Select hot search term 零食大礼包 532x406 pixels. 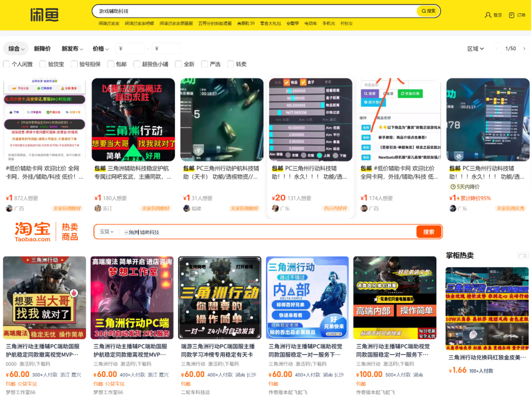(x=270, y=24)
